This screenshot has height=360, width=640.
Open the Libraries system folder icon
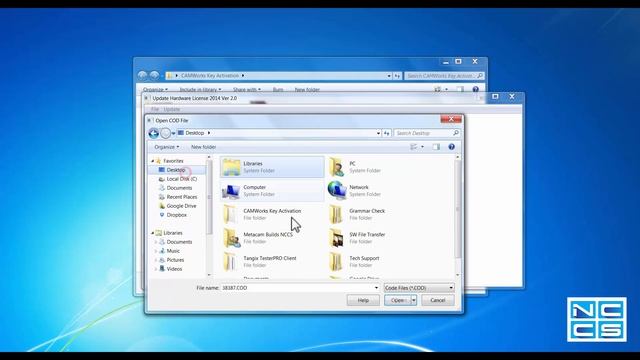tap(231, 167)
